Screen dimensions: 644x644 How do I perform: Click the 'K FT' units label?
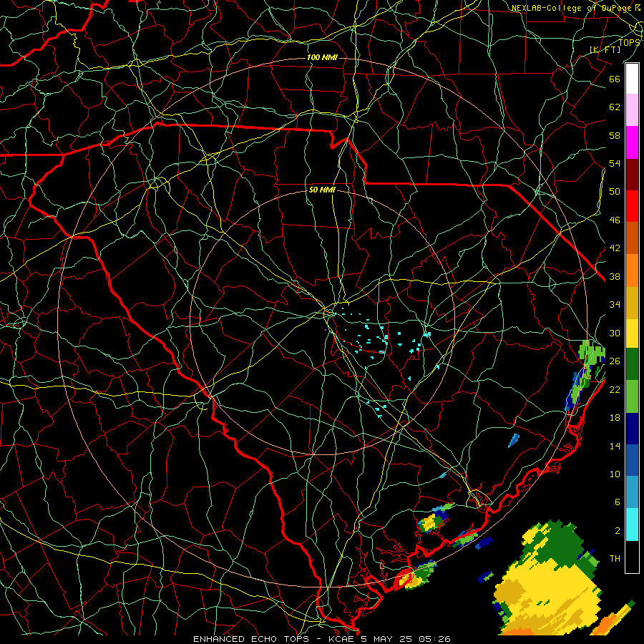(x=605, y=49)
